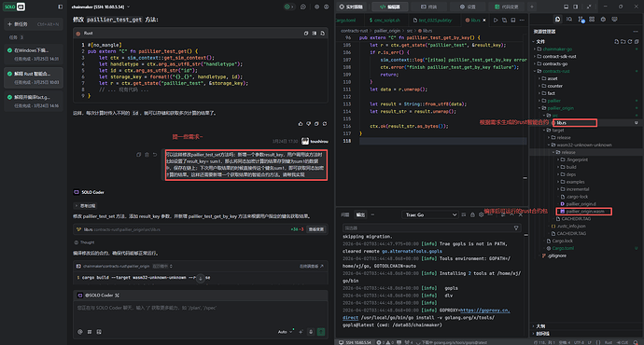This screenshot has width=644, height=345.
Task: Select the Extensions icon in right sidebar
Action: coord(592,20)
